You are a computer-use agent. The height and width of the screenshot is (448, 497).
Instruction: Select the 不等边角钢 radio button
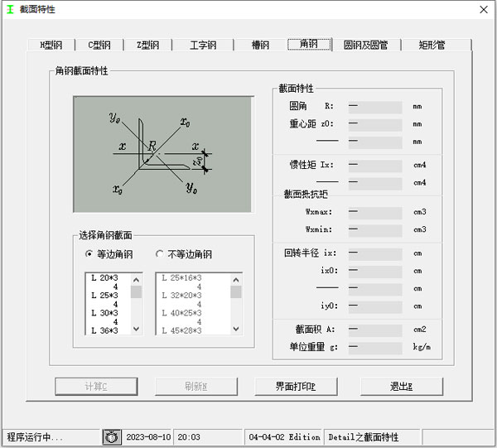click(159, 254)
